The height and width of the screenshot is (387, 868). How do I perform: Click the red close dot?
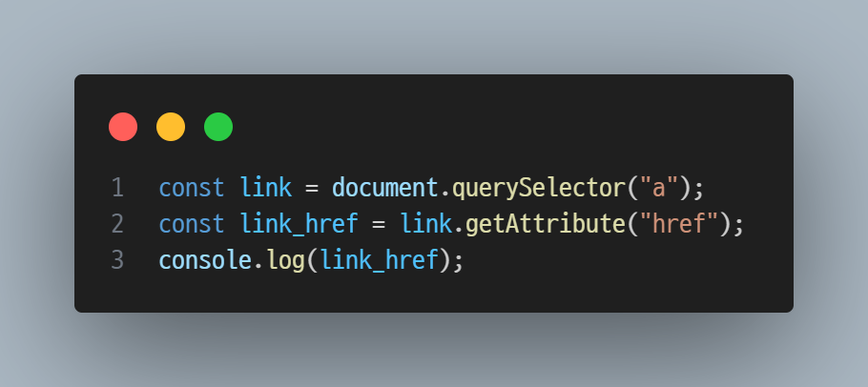(123, 127)
